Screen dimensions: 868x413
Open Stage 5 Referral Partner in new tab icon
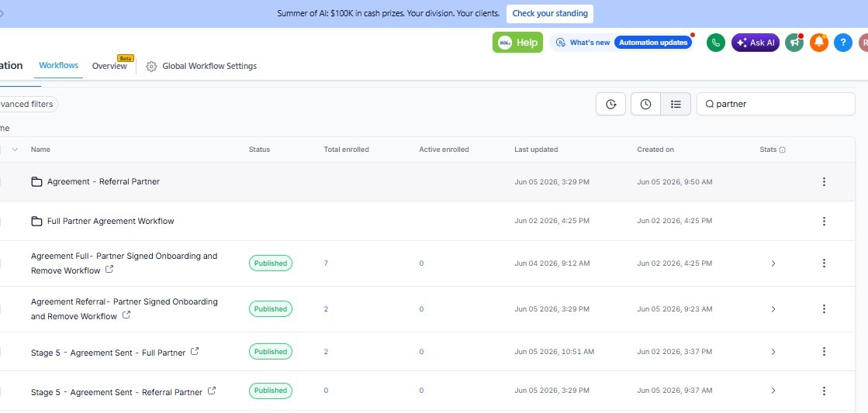click(212, 391)
